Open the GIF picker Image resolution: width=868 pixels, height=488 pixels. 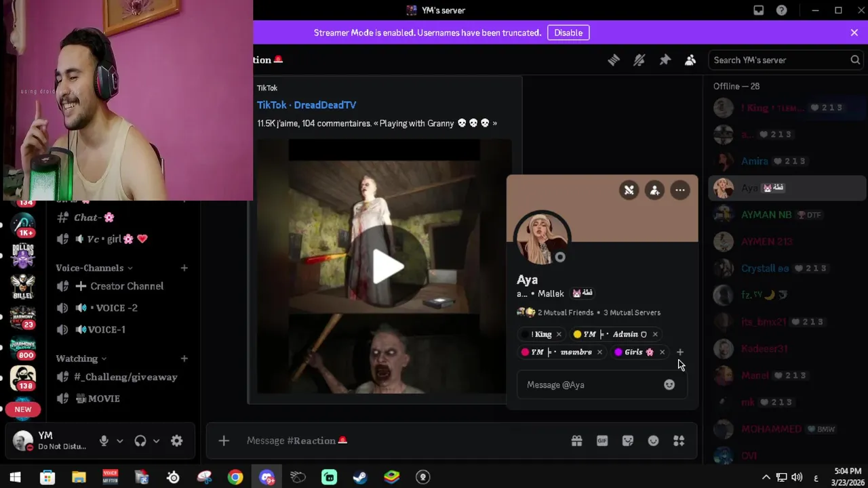pyautogui.click(x=602, y=441)
